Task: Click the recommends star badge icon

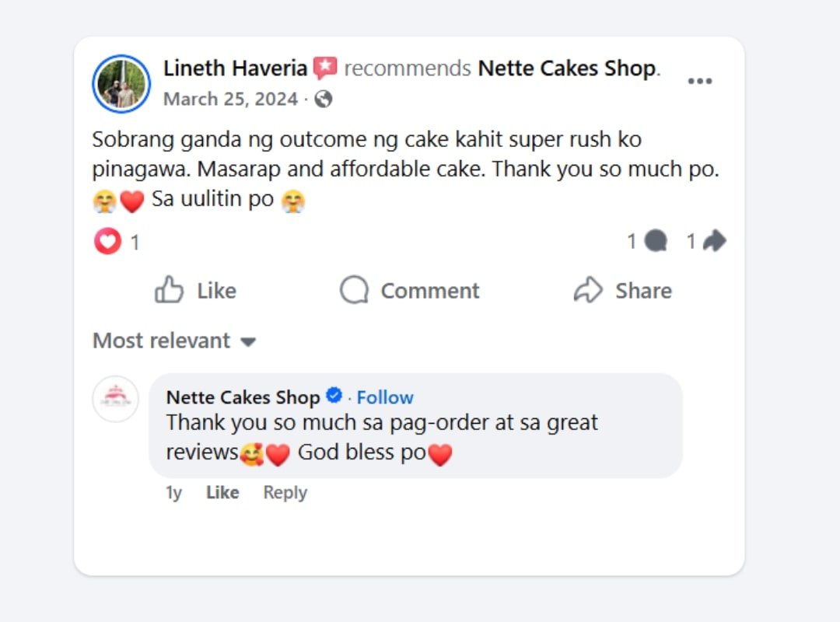Action: click(x=325, y=68)
